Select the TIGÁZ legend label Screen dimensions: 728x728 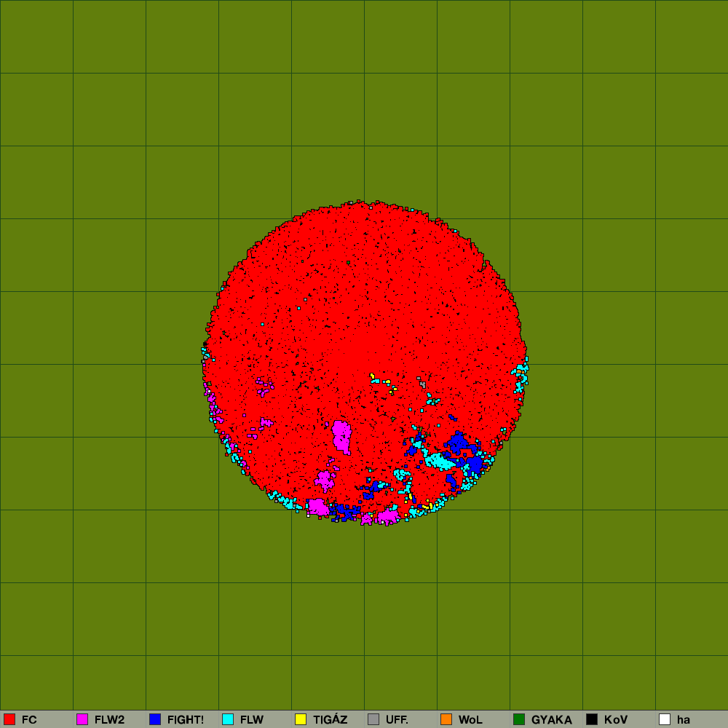[x=330, y=719]
